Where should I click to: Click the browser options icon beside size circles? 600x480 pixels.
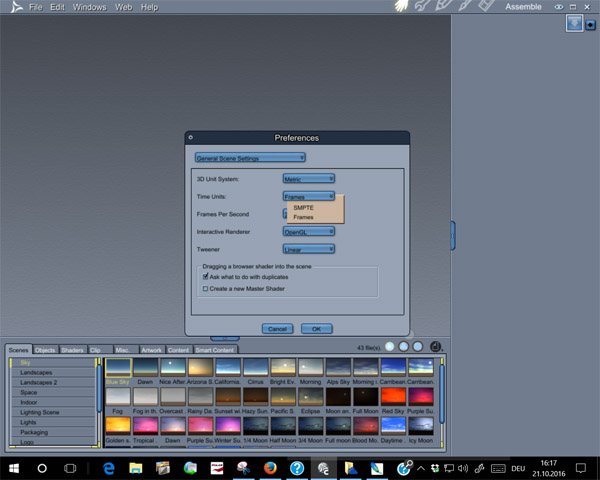435,346
